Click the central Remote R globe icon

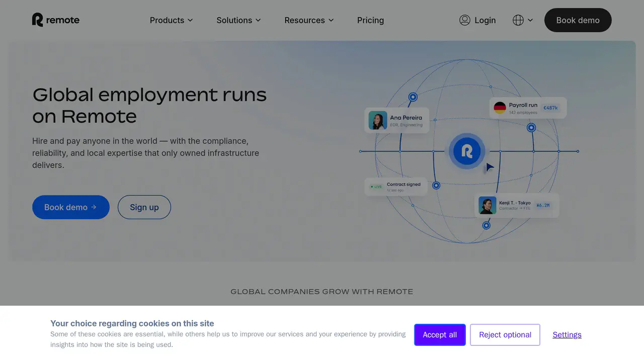pyautogui.click(x=467, y=151)
